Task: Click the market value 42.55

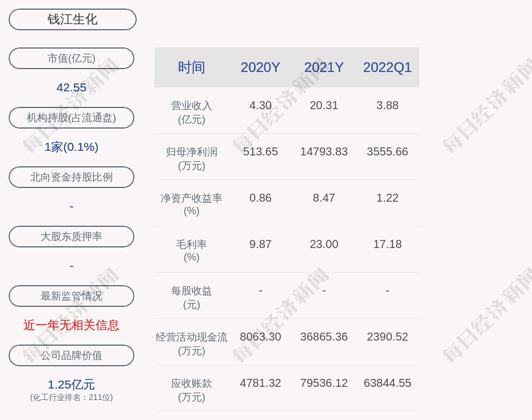Action: [x=72, y=87]
